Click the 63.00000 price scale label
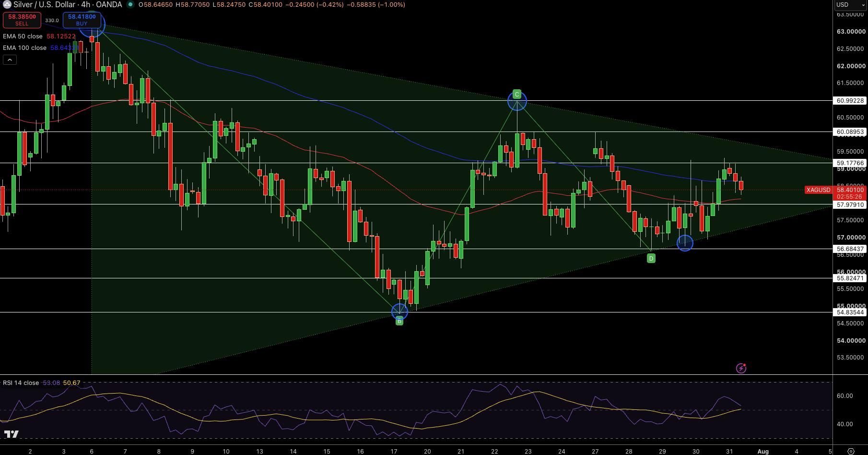This screenshot has width=868, height=455. (x=851, y=32)
